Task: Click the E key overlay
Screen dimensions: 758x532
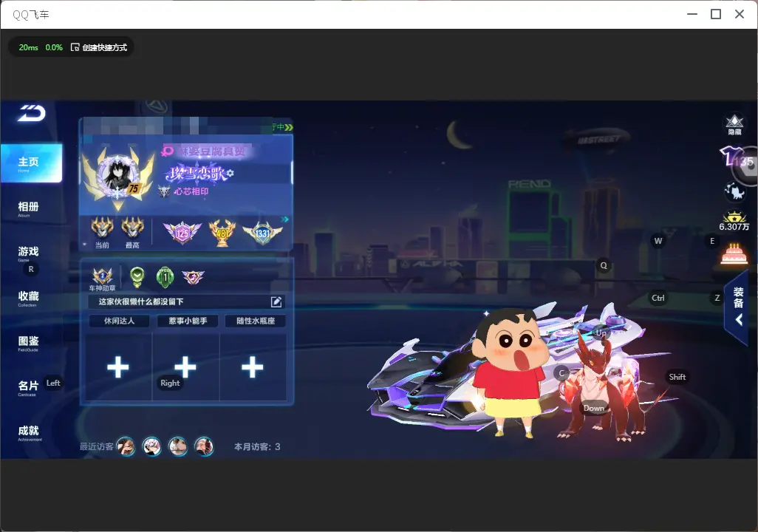Action: (x=712, y=241)
